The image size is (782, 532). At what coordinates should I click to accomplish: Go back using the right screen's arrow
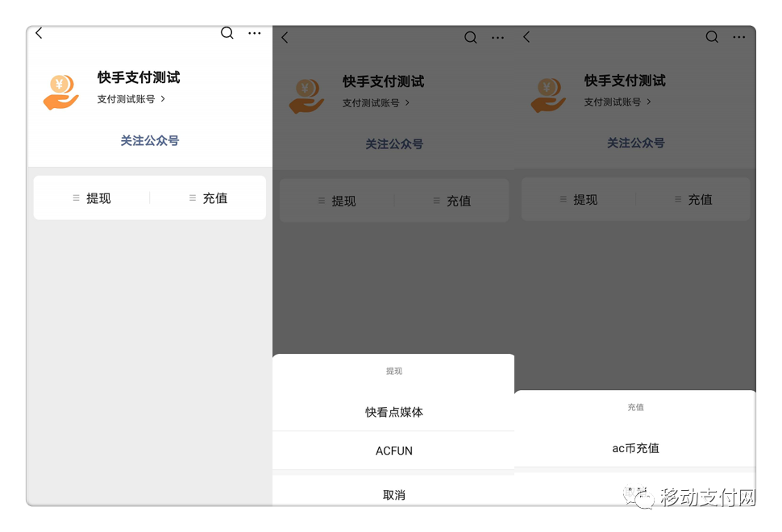click(526, 37)
